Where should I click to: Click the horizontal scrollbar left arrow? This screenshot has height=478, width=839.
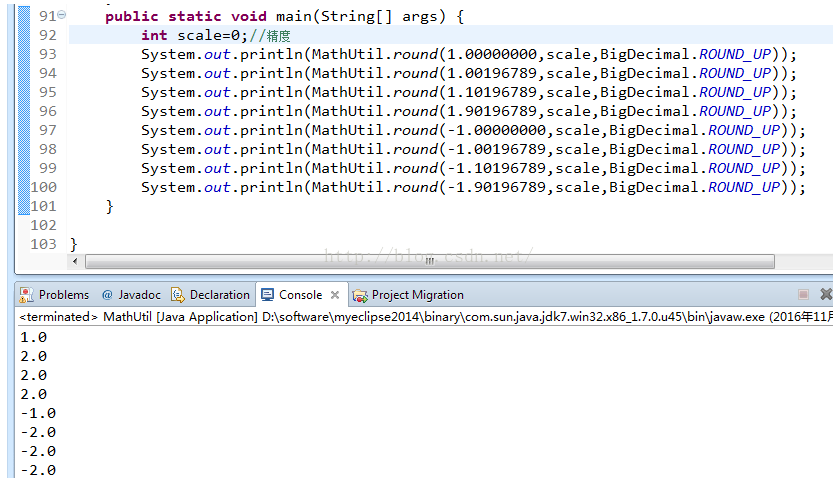pyautogui.click(x=75, y=261)
